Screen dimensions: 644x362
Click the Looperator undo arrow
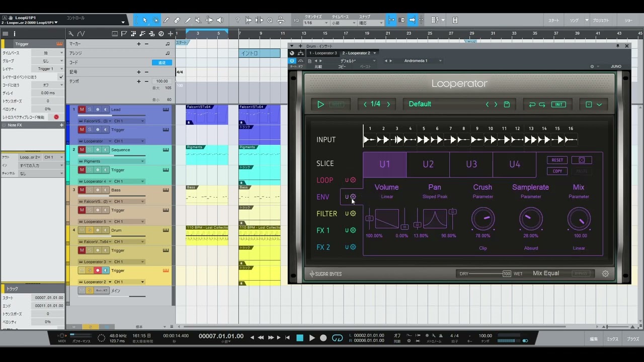point(532,104)
